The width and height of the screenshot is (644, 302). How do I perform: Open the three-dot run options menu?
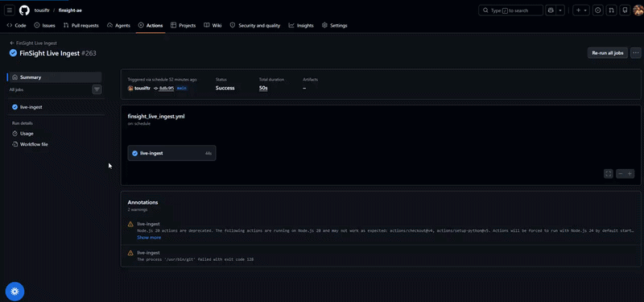(x=636, y=53)
